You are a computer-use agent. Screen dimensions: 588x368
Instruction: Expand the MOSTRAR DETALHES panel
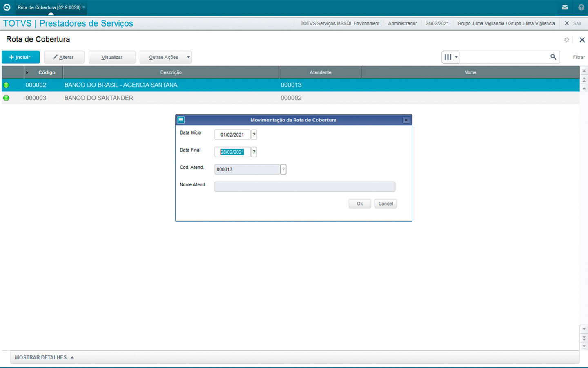click(x=44, y=357)
